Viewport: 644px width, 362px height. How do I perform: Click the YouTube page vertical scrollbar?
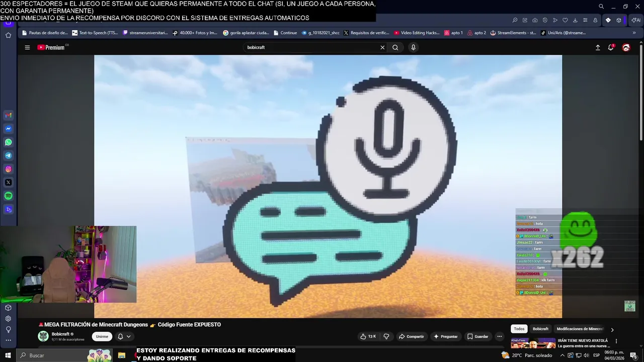tap(641, 93)
